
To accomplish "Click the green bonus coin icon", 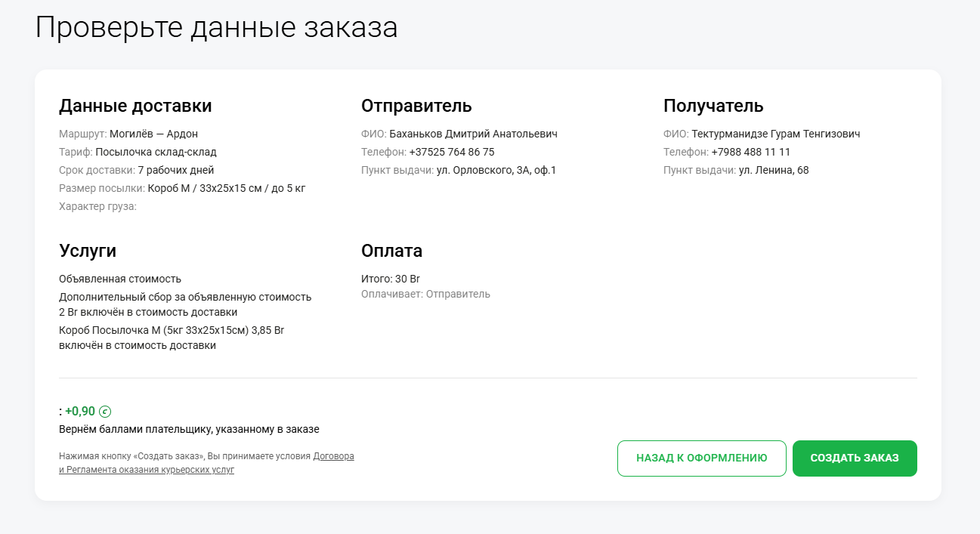I will [x=105, y=412].
